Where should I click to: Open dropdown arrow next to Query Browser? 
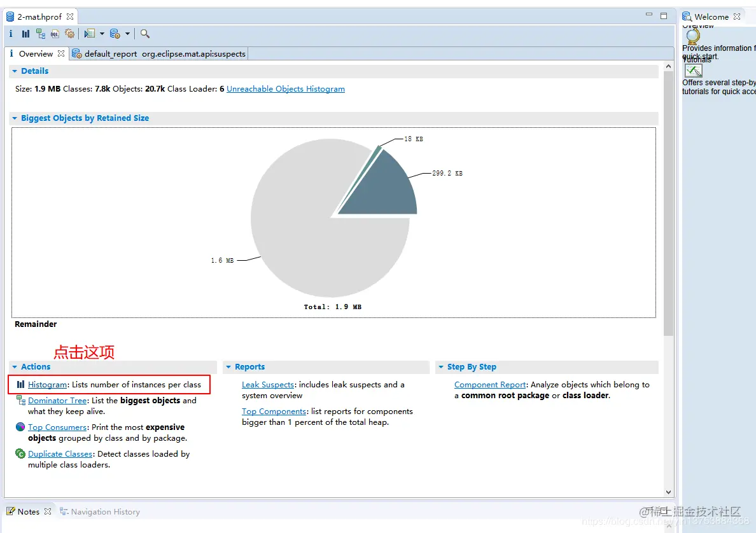pos(127,34)
